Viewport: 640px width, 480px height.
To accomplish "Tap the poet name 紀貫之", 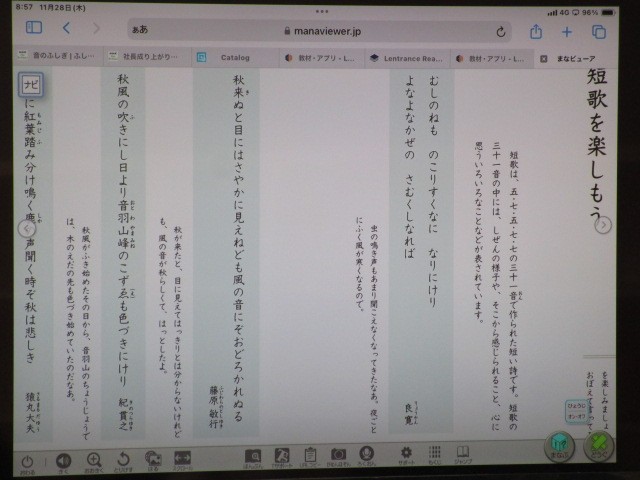I will [x=123, y=413].
